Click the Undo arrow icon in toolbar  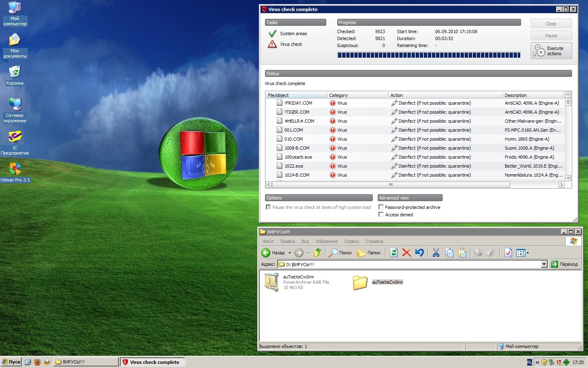pos(419,253)
